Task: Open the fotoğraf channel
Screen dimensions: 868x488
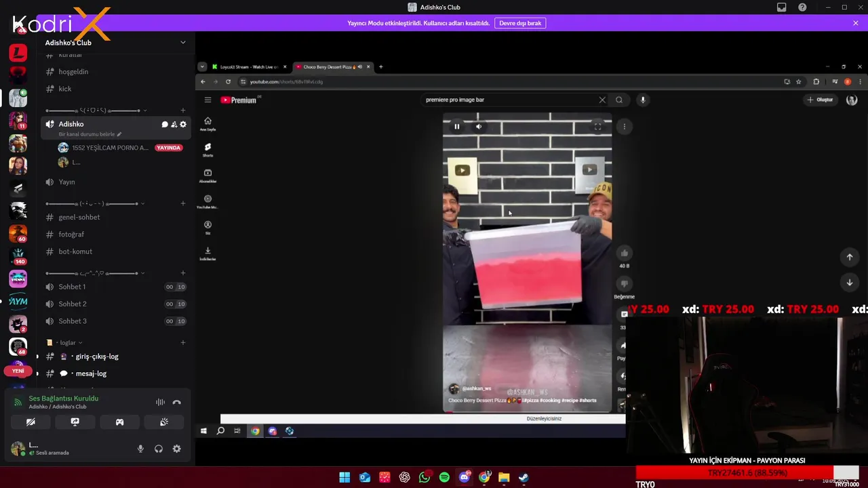Action: pos(115,235)
